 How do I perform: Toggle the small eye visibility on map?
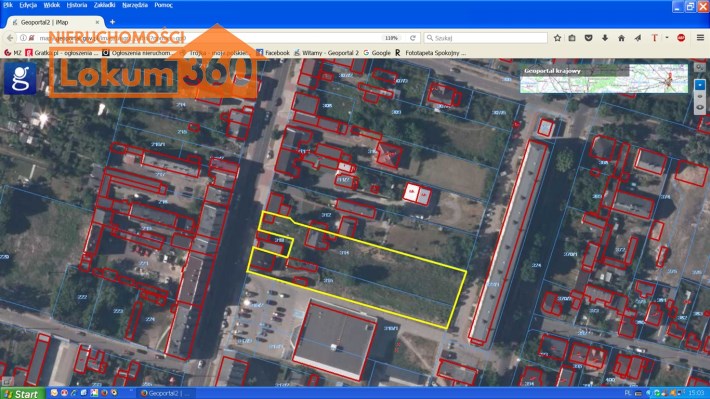[x=700, y=96]
